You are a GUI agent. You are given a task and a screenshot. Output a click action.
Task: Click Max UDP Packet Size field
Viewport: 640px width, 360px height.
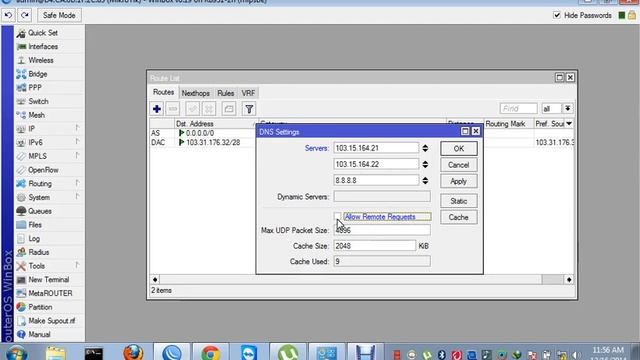click(x=382, y=230)
